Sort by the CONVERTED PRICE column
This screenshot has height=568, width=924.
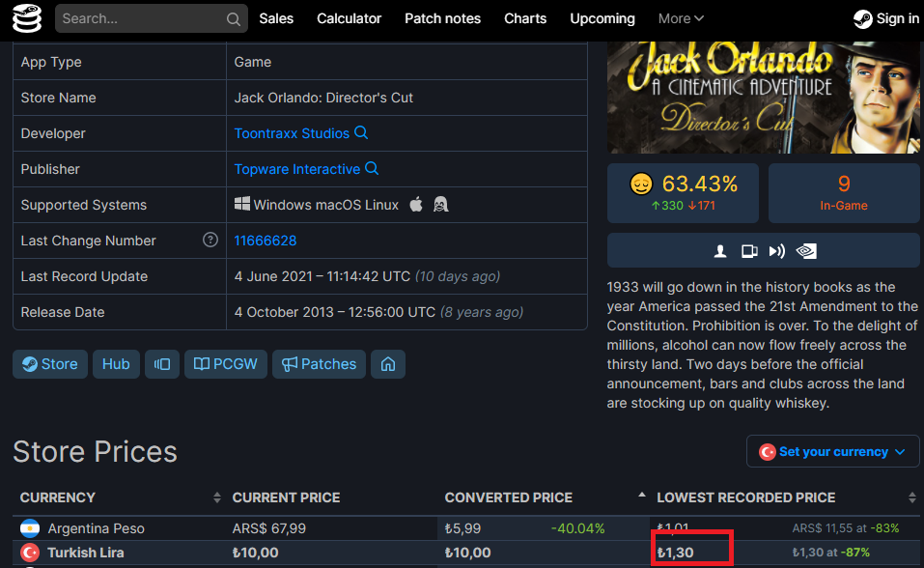544,497
